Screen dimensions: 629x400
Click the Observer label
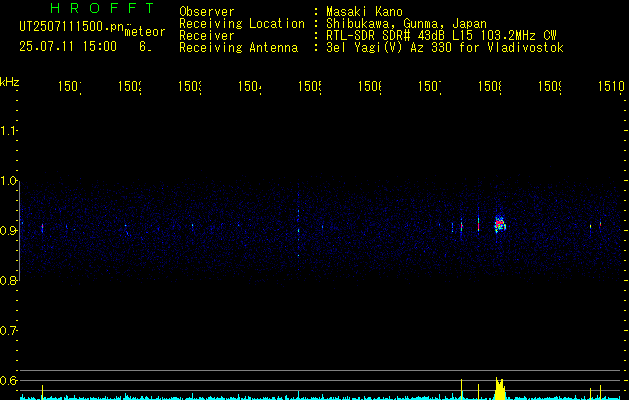[x=207, y=12]
